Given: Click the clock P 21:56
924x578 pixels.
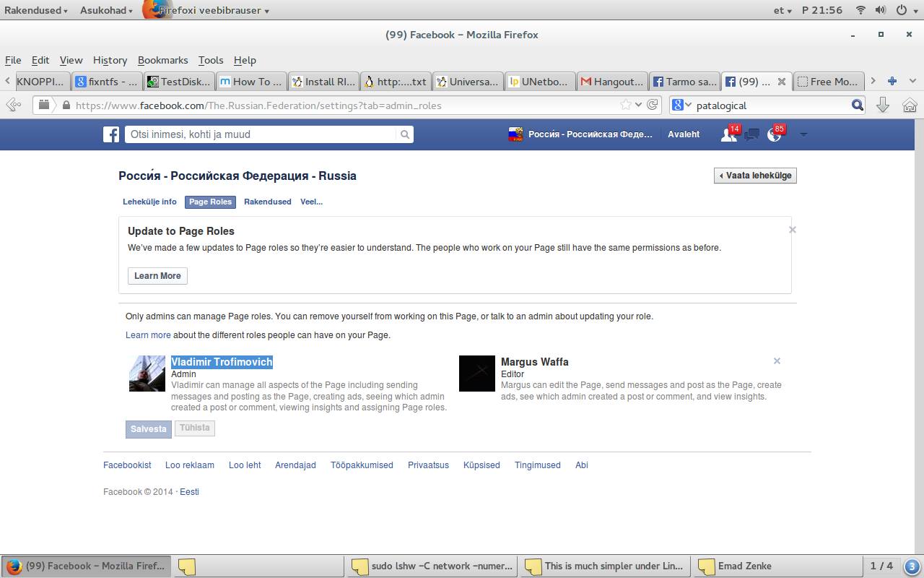Looking at the screenshot, I should click(822, 10).
